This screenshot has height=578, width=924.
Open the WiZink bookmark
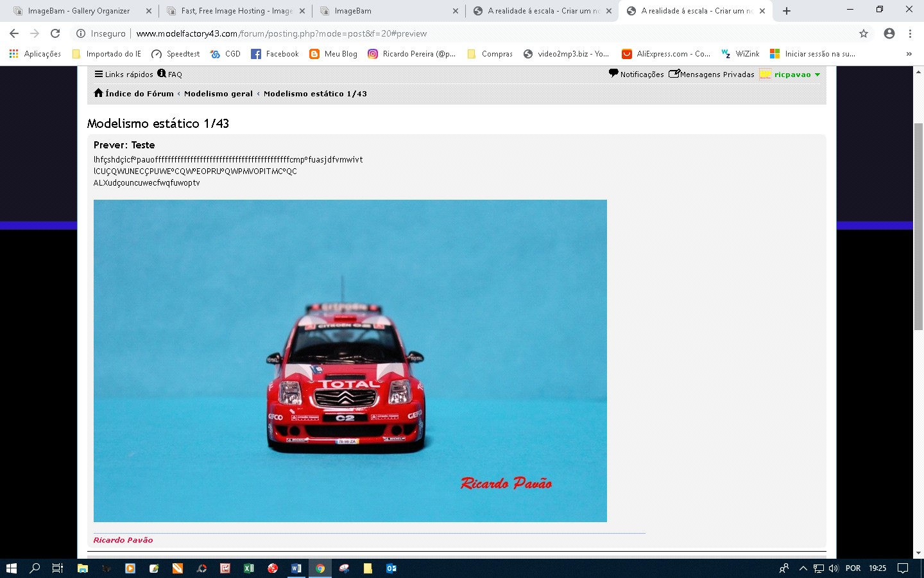[740, 54]
